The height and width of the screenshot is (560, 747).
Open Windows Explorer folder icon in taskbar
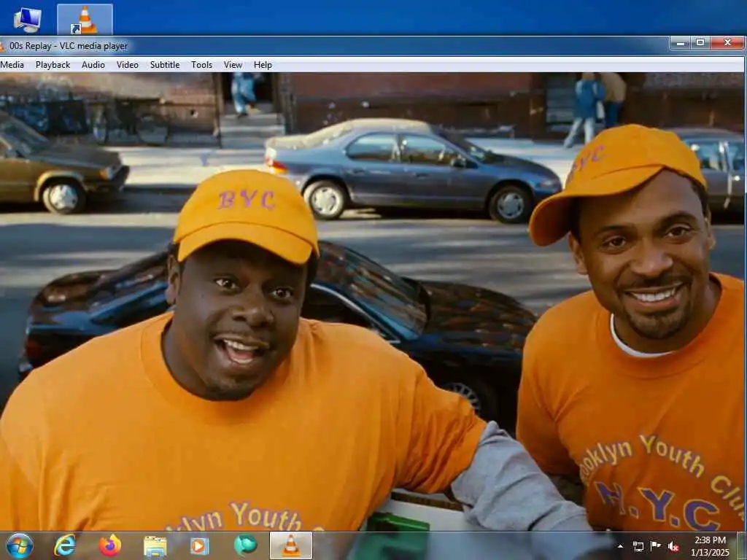(155, 546)
